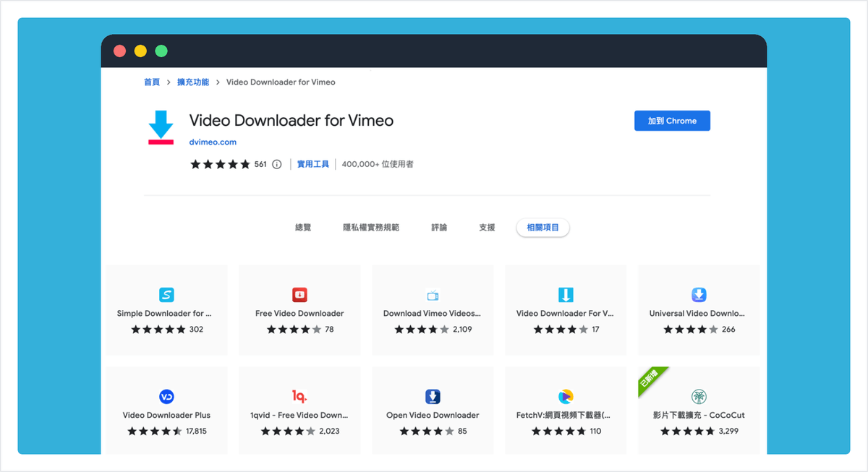
Task: Click the Video Downloader for Vimeo heading
Action: tap(292, 121)
